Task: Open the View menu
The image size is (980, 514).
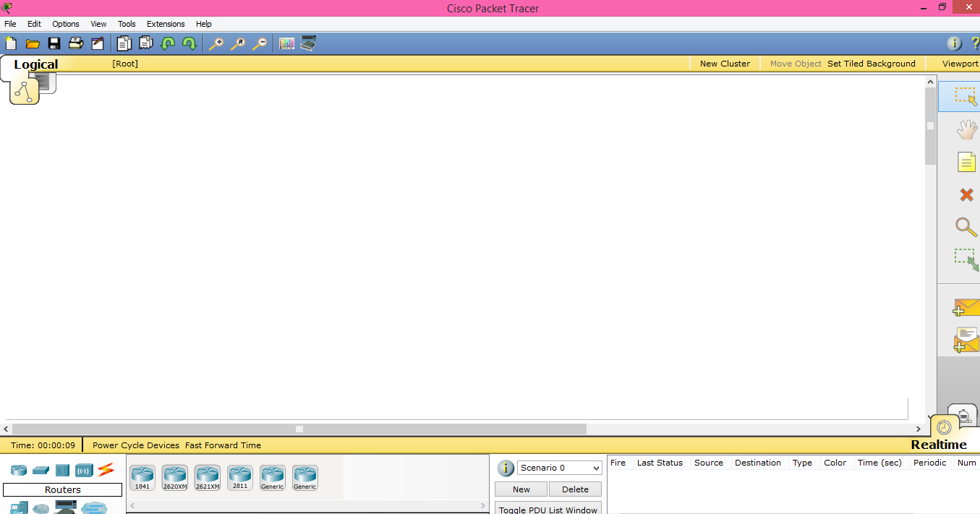Action: click(98, 24)
